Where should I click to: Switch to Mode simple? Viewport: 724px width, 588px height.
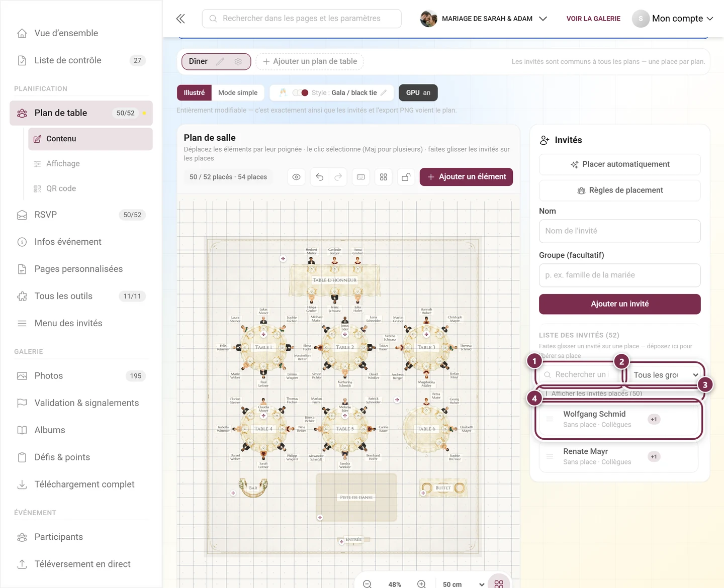[238, 92]
